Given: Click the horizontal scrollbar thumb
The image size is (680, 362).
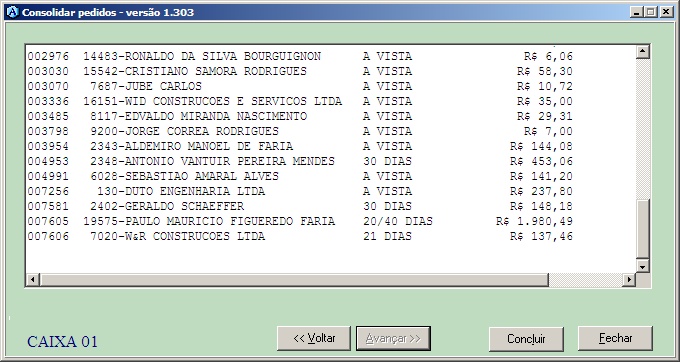Looking at the screenshot, I should click(x=294, y=280).
